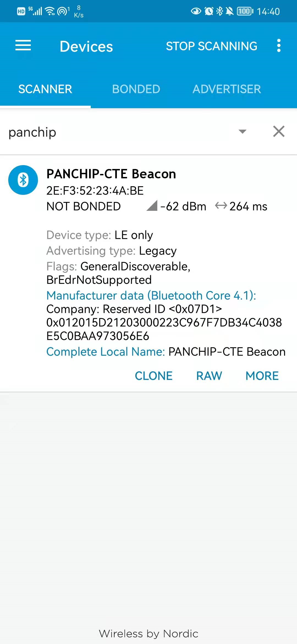Expand the filter dropdown arrow
This screenshot has width=297, height=644.
pyautogui.click(x=242, y=132)
